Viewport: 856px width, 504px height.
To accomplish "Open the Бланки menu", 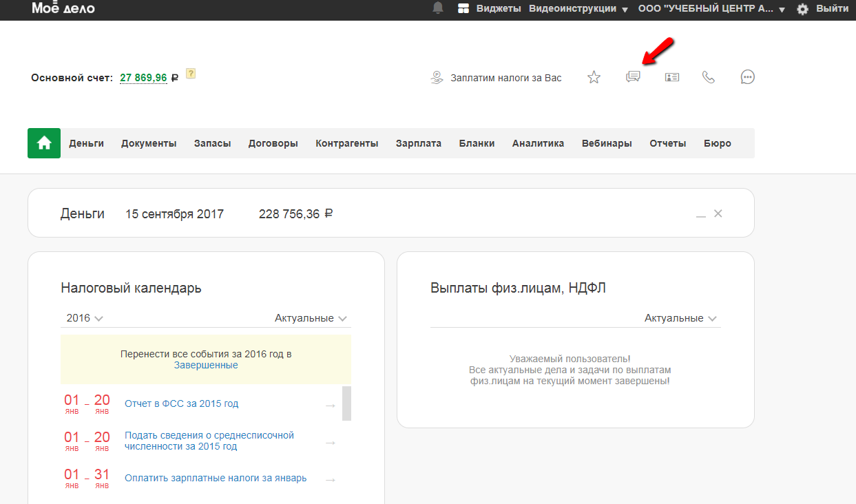I will pyautogui.click(x=477, y=143).
